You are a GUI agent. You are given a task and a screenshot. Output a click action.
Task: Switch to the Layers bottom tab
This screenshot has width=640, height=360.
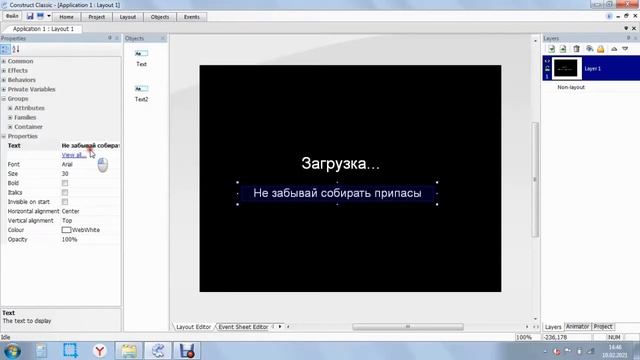click(553, 327)
